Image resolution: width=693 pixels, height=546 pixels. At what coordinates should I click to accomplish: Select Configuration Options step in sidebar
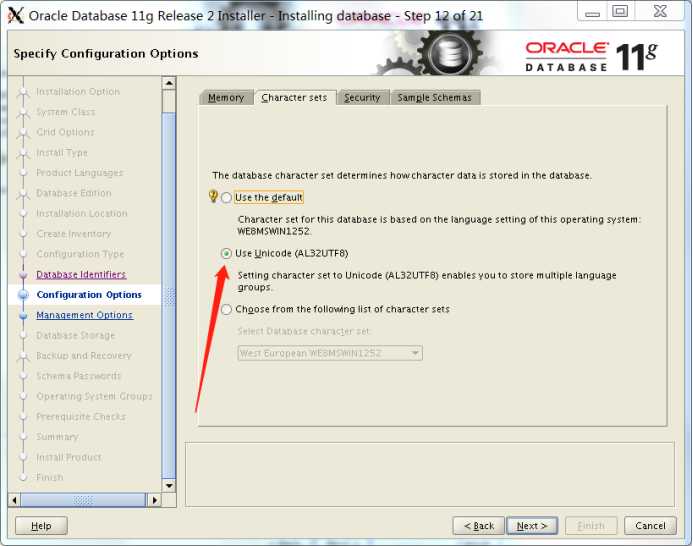point(89,295)
